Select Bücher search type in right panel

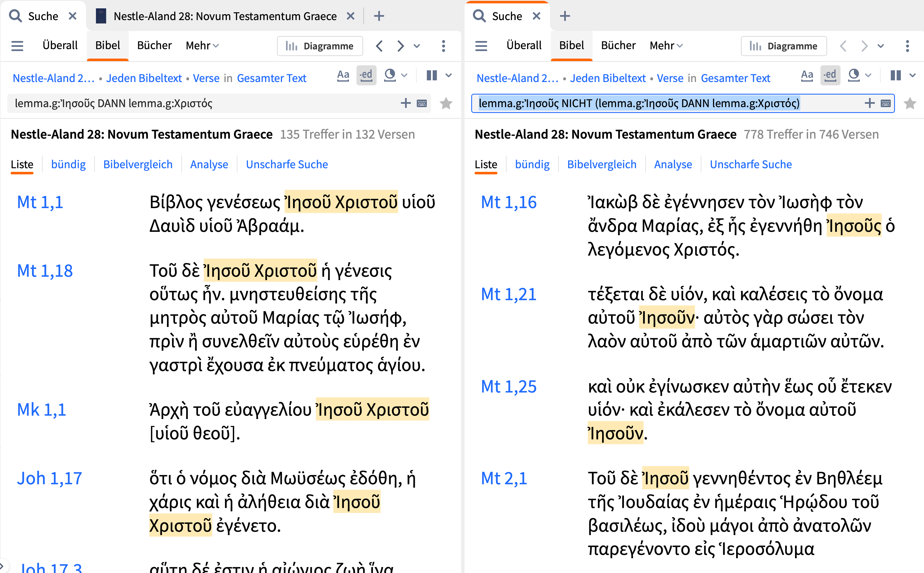pos(618,45)
